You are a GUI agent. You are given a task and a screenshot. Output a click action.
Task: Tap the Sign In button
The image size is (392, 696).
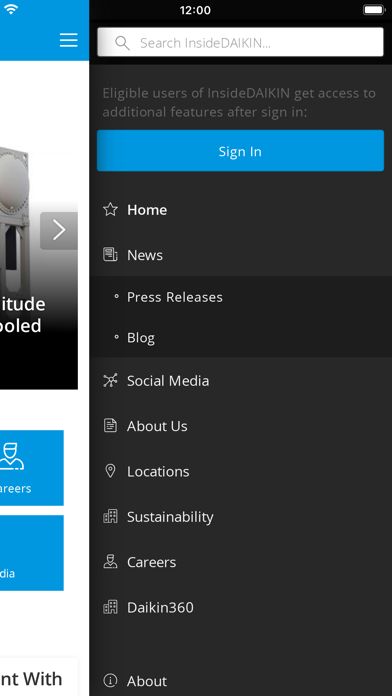(240, 150)
